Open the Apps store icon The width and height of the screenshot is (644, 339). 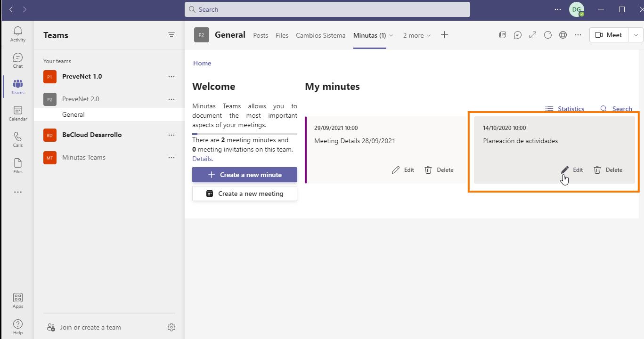[18, 301]
